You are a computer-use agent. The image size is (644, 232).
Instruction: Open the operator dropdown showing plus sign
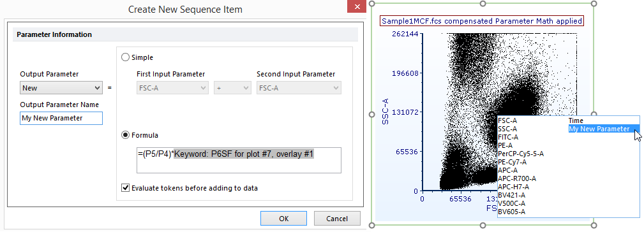click(x=232, y=88)
